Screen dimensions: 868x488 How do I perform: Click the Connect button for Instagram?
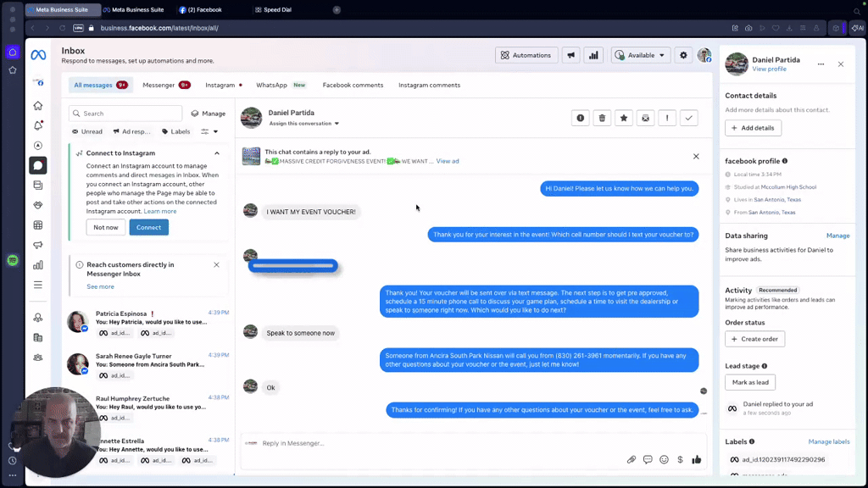pyautogui.click(x=148, y=227)
